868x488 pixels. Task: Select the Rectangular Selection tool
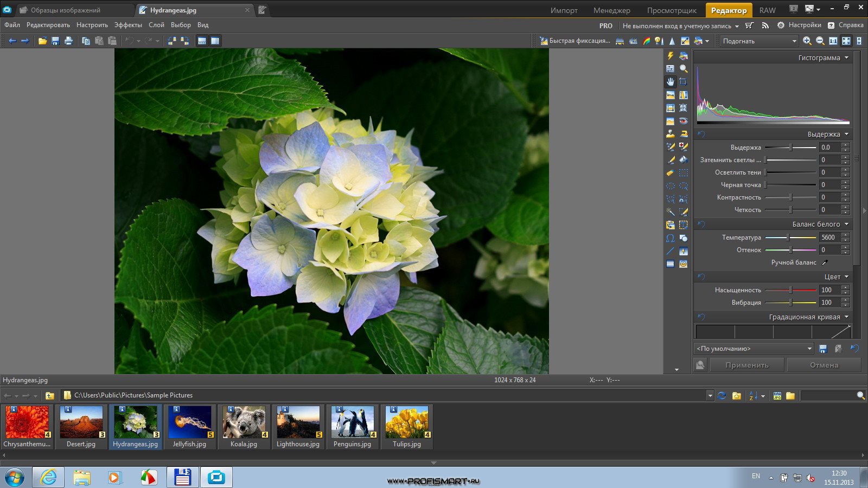(x=684, y=173)
